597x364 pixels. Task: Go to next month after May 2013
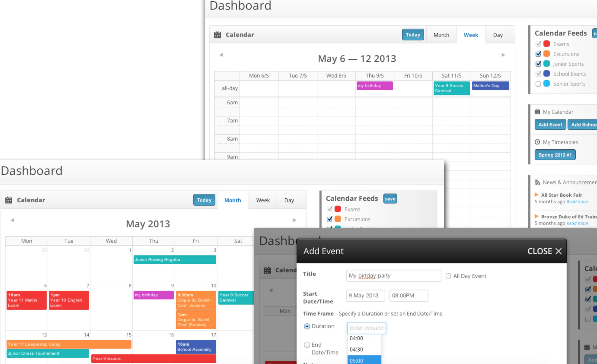coord(294,220)
